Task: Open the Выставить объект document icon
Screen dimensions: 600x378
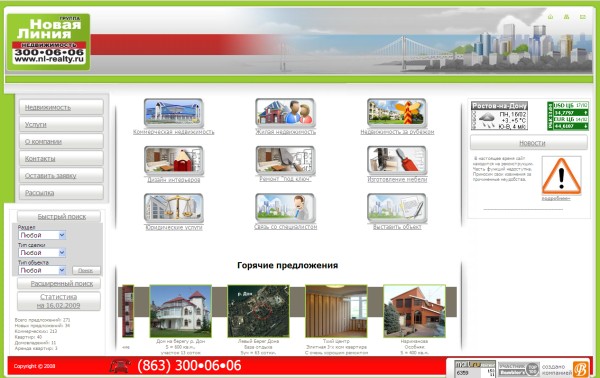Action: click(x=397, y=208)
